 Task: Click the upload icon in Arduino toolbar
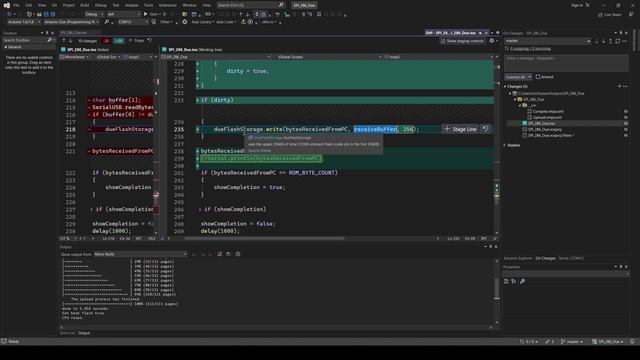pyautogui.click(x=243, y=22)
